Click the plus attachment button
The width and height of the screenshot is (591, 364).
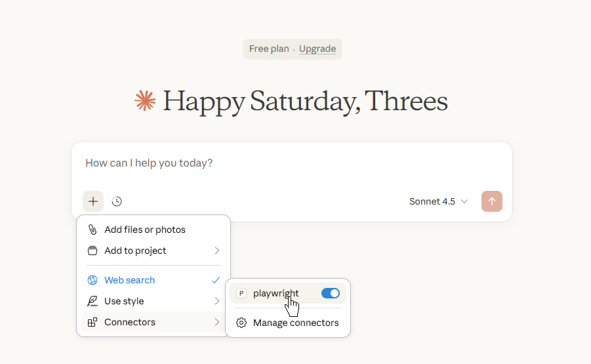93,201
